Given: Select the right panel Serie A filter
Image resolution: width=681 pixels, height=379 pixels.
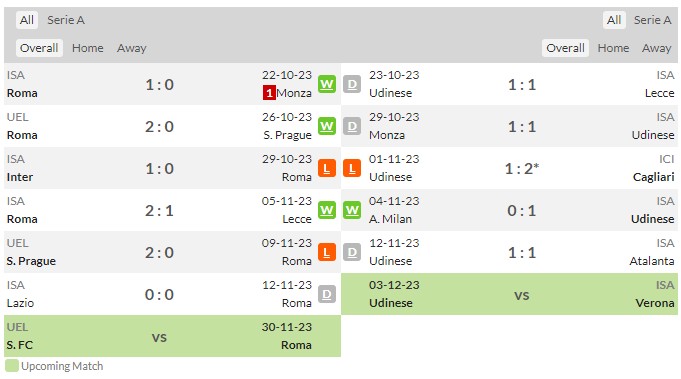Looking at the screenshot, I should pos(652,20).
